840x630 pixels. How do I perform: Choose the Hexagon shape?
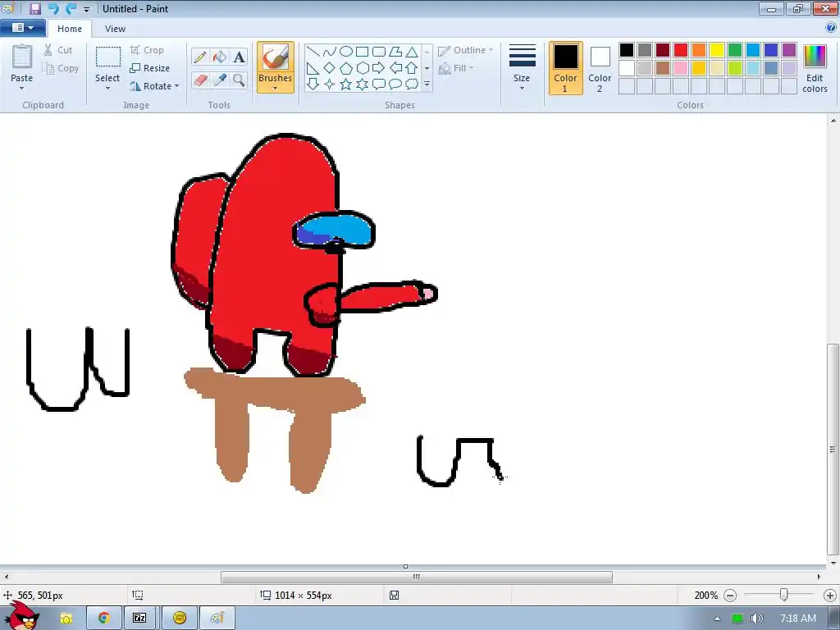click(x=363, y=68)
